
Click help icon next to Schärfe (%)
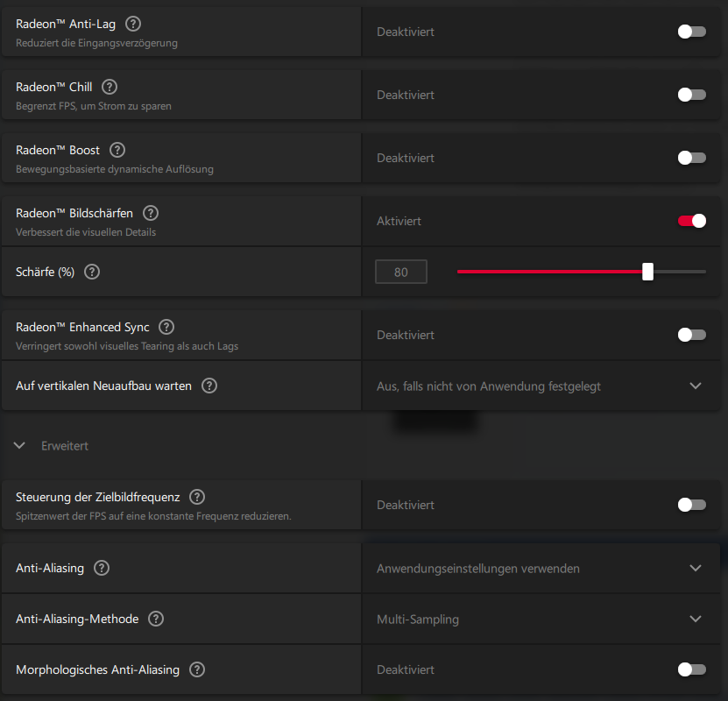coord(92,272)
